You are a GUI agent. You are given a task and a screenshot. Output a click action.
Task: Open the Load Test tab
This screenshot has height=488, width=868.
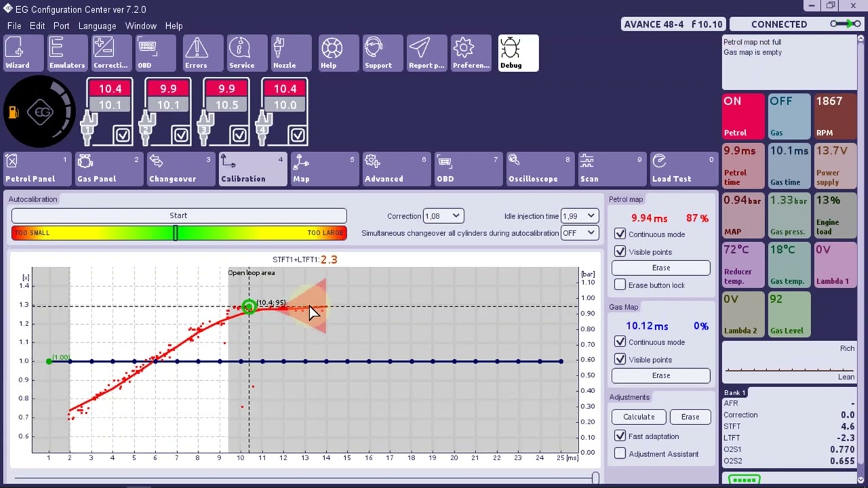[684, 169]
